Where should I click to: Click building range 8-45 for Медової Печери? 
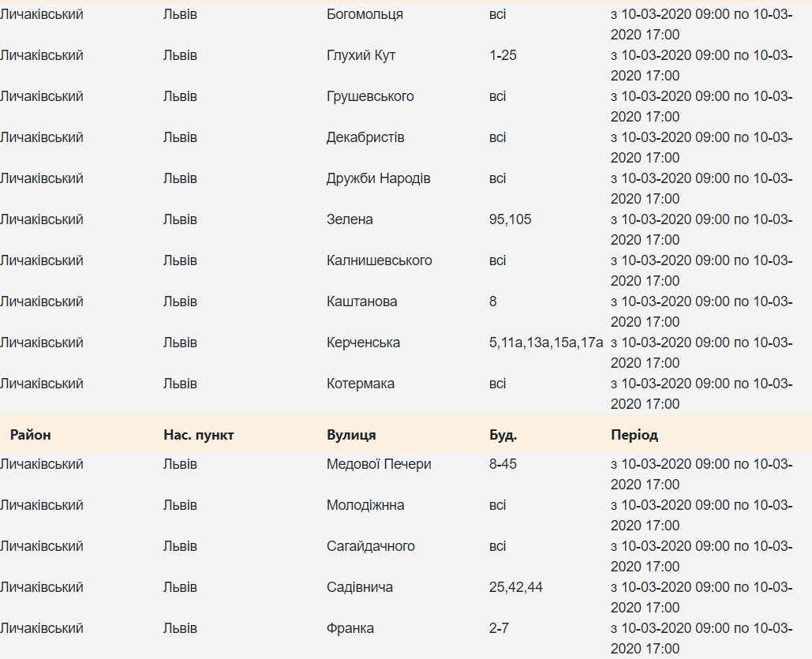tap(503, 464)
